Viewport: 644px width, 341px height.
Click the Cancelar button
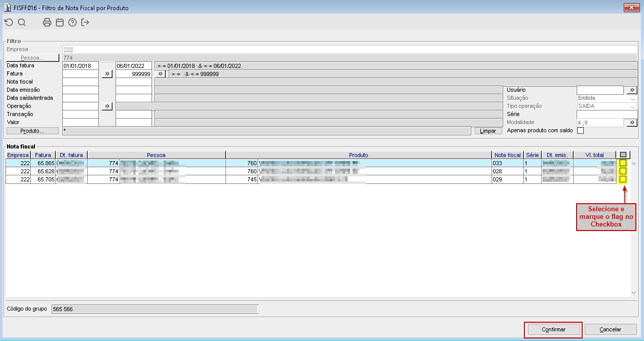click(x=611, y=329)
